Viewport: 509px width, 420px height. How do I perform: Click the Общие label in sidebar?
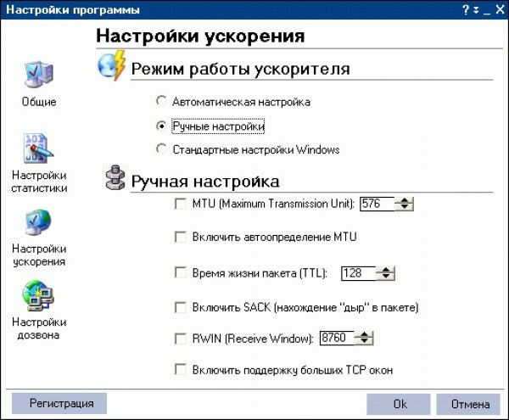(x=39, y=102)
